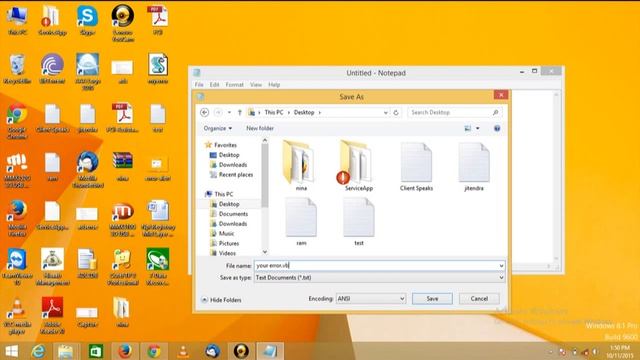
Task: Click the chevron after Desktop breadcrumb
Action: click(320, 112)
